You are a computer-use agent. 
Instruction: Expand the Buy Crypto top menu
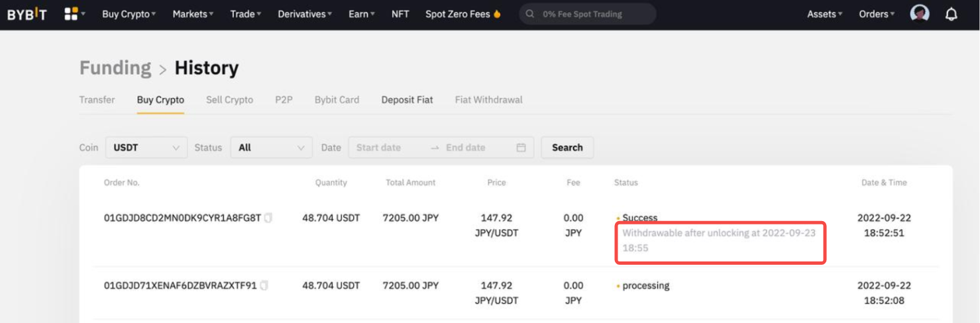tap(129, 14)
